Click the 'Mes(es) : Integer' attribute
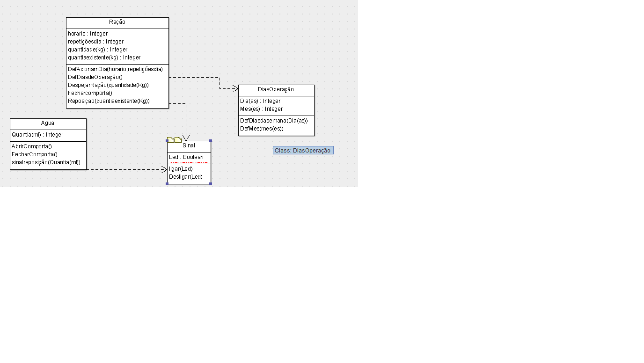 coord(261,109)
